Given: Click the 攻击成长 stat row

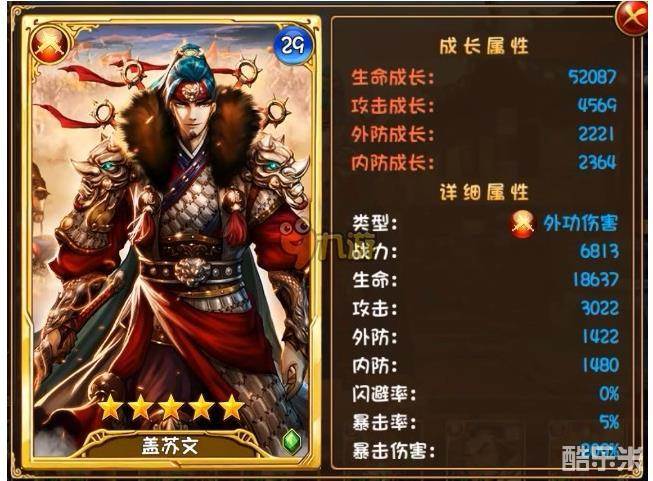Looking at the screenshot, I should (484, 105).
